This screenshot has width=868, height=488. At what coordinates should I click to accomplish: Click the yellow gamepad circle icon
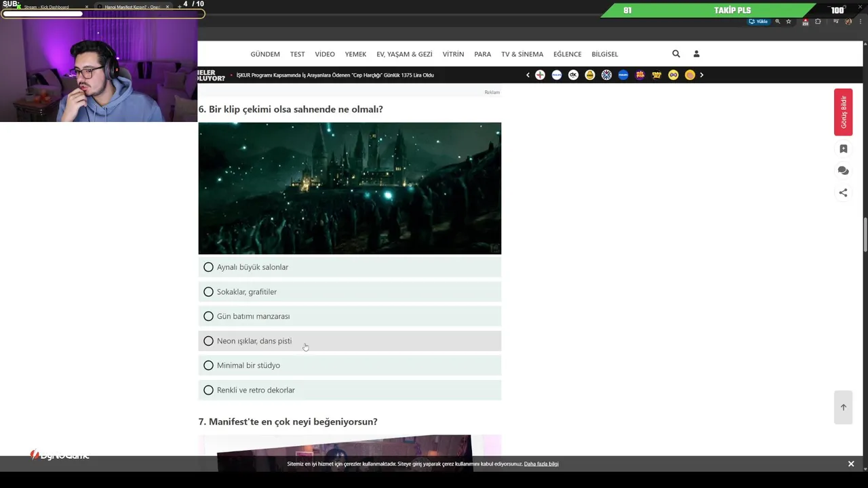[673, 75]
